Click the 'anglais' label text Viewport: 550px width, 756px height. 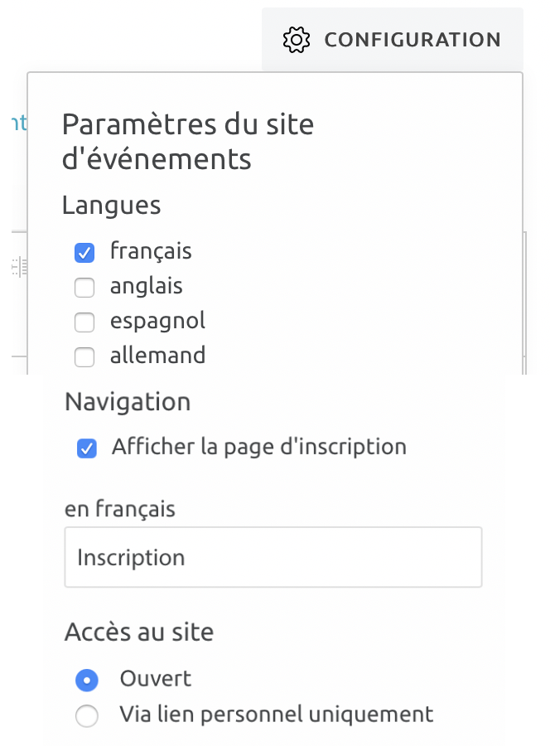147,286
